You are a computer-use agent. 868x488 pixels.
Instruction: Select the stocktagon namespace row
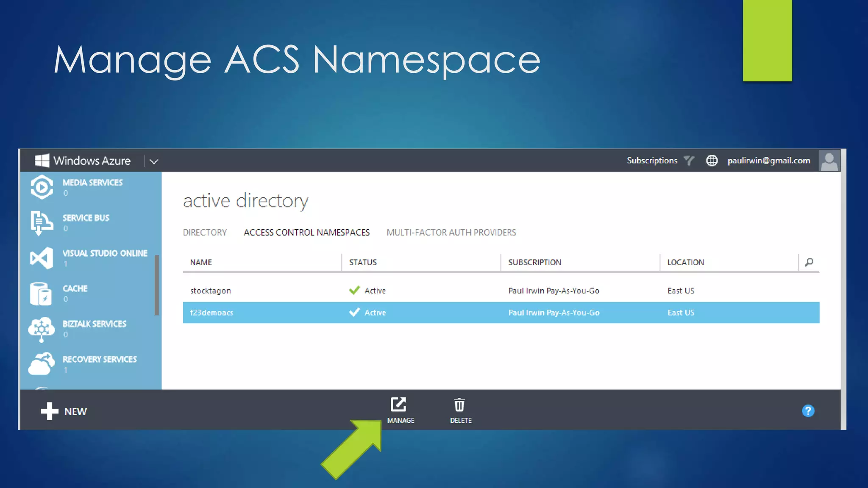(x=210, y=291)
